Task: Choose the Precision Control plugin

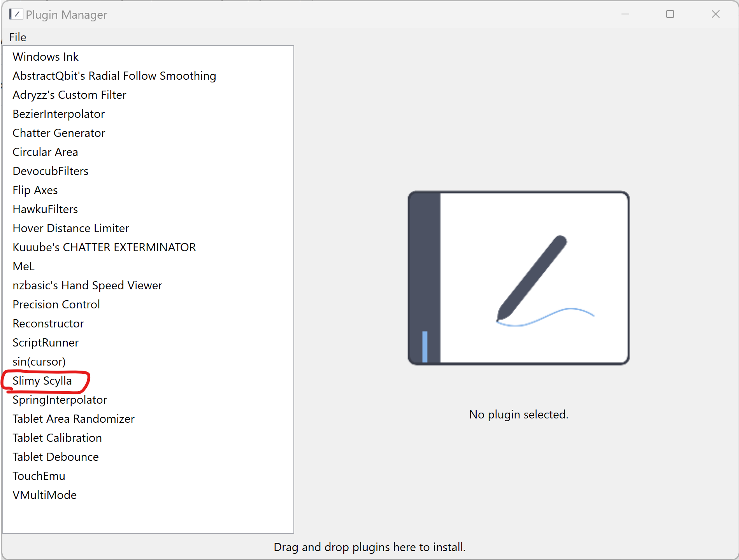Action: coord(56,304)
